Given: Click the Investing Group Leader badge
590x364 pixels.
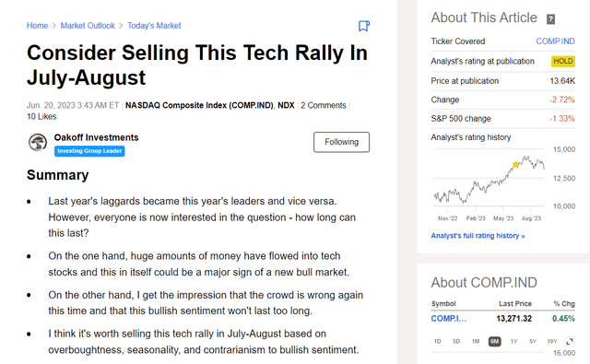Looking at the screenshot, I should click(x=89, y=151).
